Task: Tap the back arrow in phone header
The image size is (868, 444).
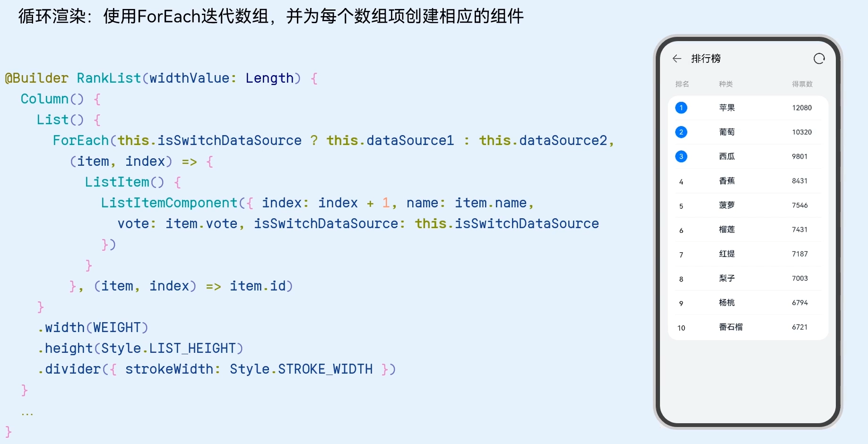Action: click(677, 59)
